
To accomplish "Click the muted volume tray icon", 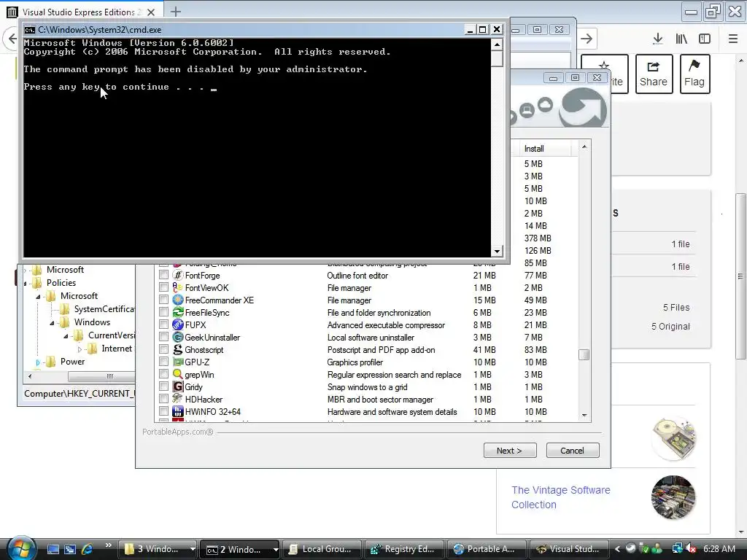I will [x=690, y=548].
